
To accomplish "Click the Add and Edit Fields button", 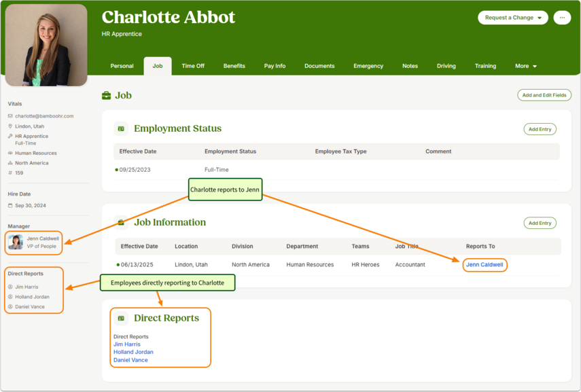I will pos(544,95).
